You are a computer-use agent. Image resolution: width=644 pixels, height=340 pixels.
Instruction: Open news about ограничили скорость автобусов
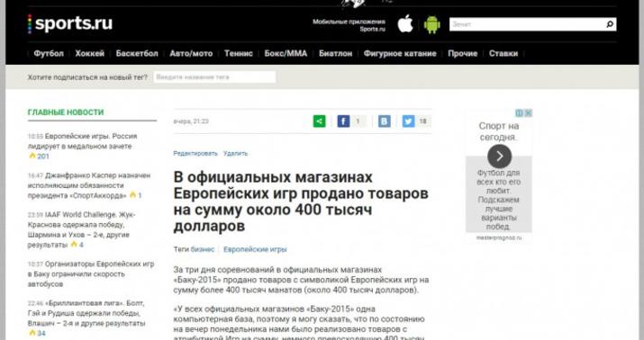91,274
